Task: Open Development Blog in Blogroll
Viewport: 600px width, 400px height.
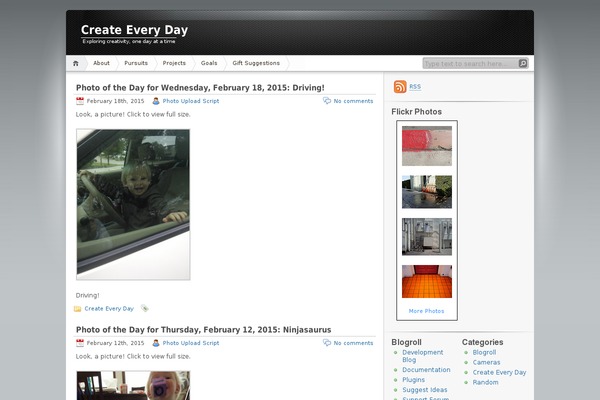Action: pos(422,356)
